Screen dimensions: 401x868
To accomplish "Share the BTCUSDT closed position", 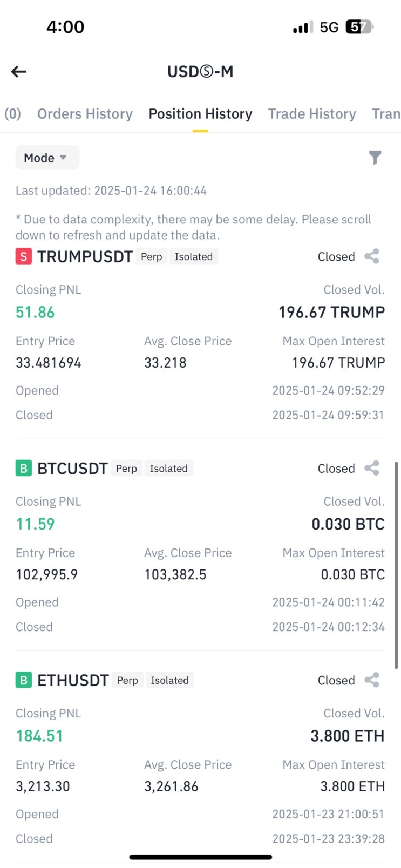I will tap(372, 468).
